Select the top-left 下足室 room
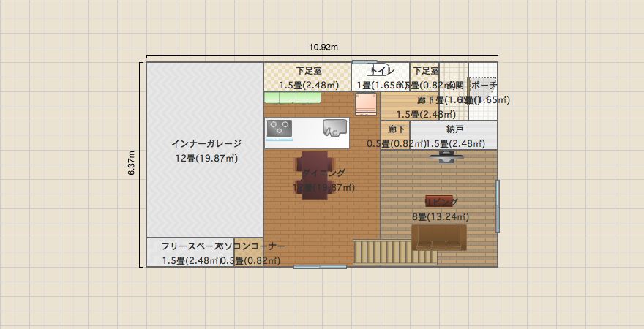The image size is (644, 329). pos(307,76)
